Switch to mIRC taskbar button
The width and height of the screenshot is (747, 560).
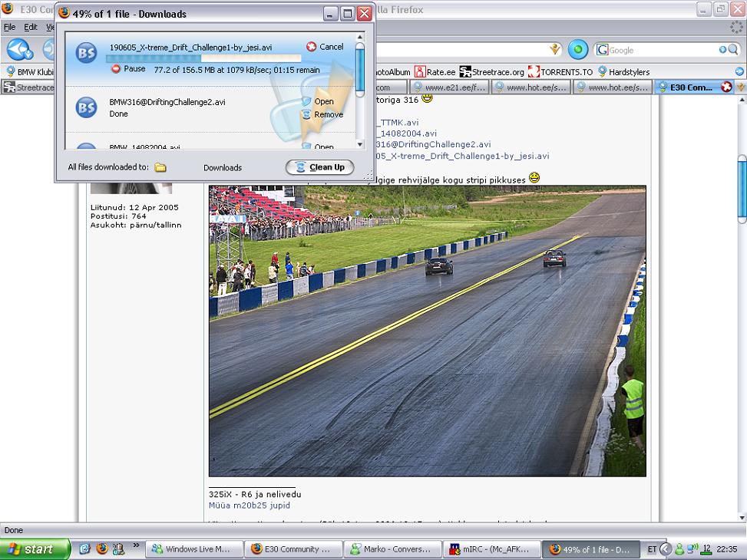tap(491, 549)
